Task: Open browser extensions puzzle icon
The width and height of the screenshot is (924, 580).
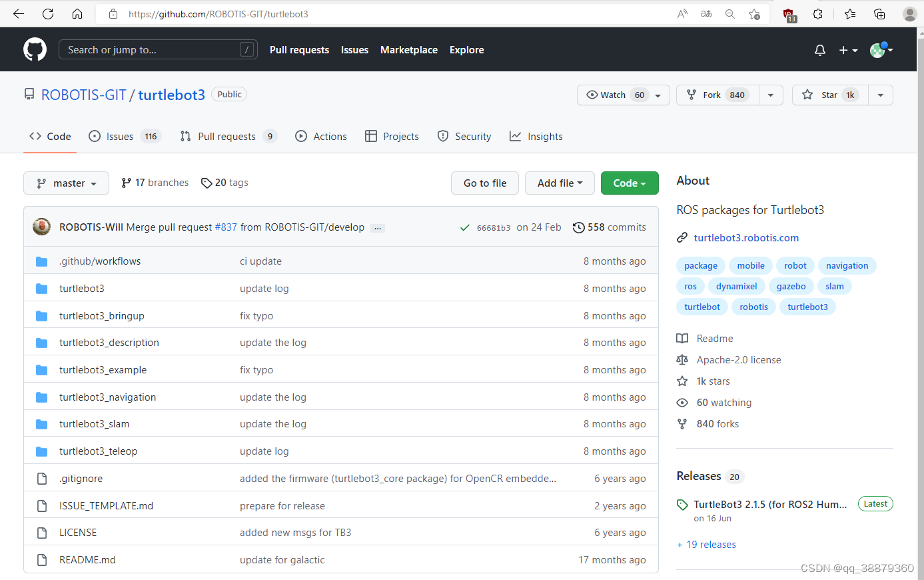Action: pyautogui.click(x=818, y=14)
